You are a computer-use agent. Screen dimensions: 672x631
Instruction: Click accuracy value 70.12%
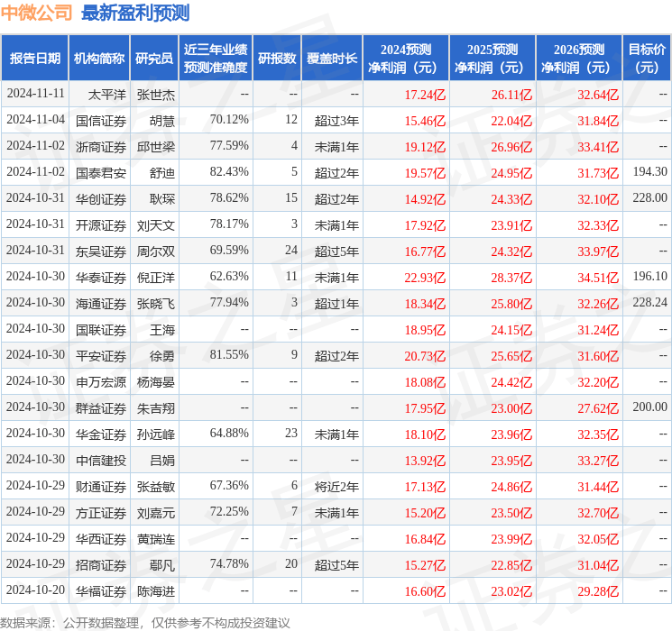pos(229,119)
